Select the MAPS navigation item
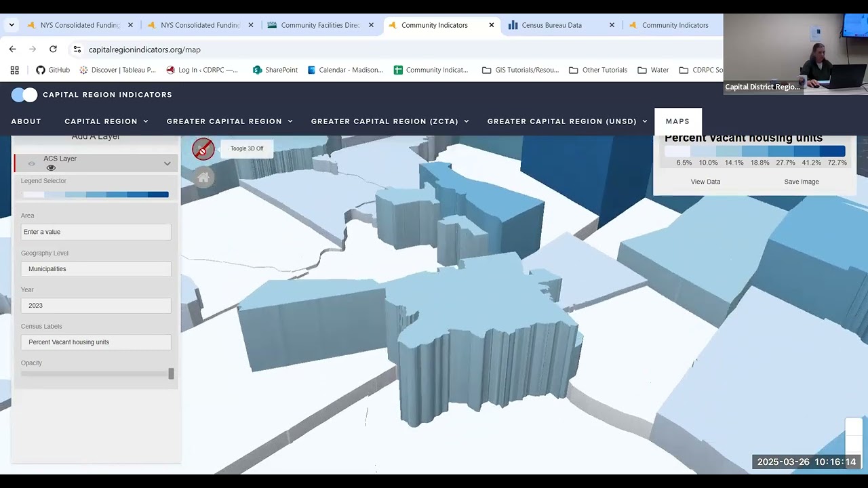Viewport: 868px width, 488px height. 677,121
